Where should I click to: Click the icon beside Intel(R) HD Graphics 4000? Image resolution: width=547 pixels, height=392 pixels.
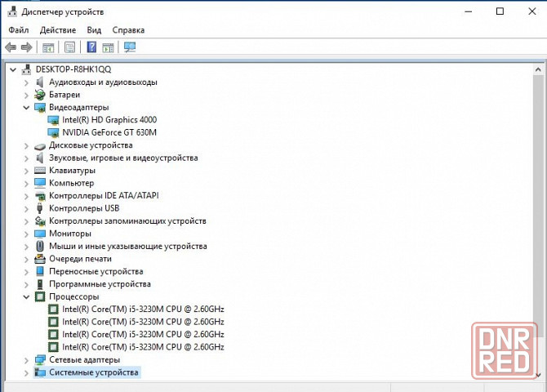(53, 120)
